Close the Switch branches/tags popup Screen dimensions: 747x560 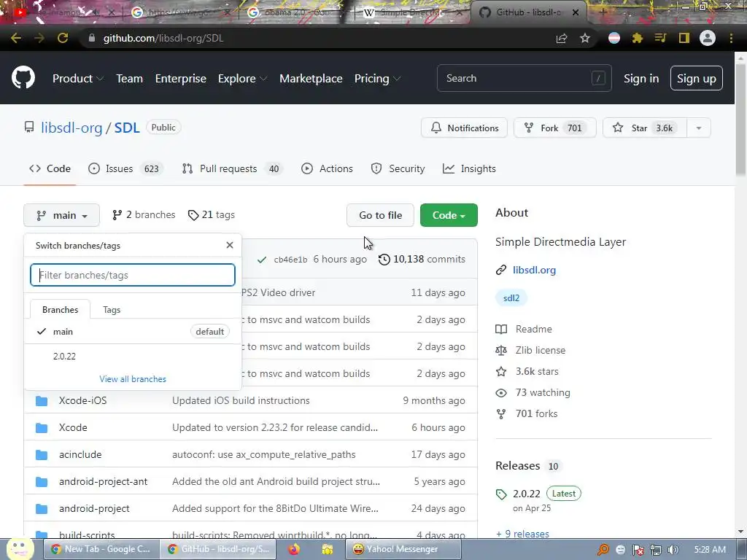tap(230, 245)
